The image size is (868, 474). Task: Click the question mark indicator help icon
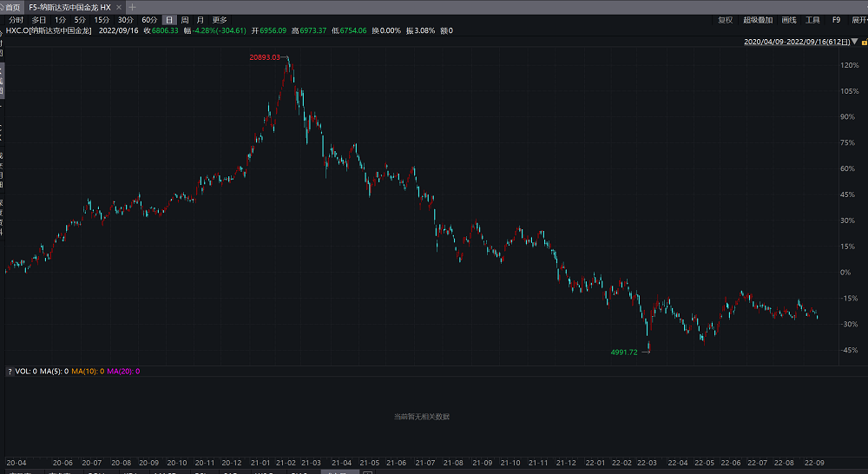click(x=10, y=372)
